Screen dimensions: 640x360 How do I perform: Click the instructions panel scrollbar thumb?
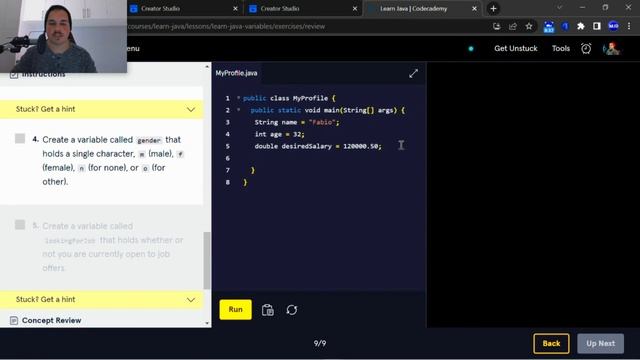click(207, 260)
